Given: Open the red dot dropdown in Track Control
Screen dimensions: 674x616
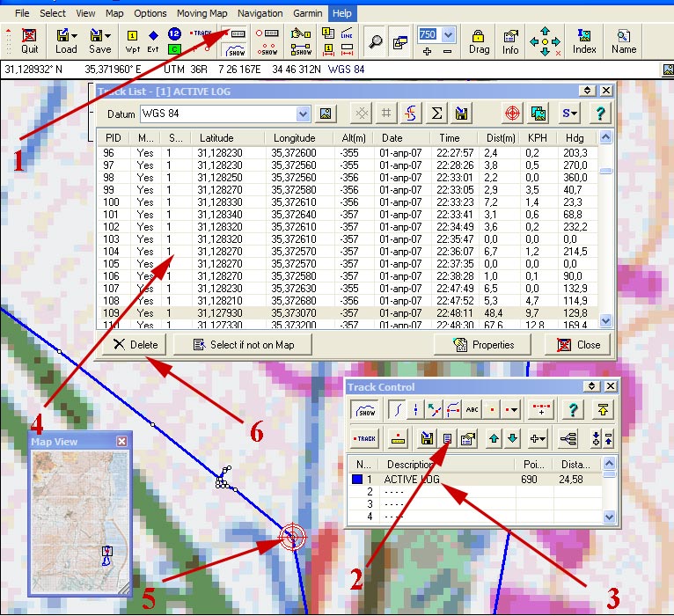Looking at the screenshot, I should pyautogui.click(x=511, y=410).
